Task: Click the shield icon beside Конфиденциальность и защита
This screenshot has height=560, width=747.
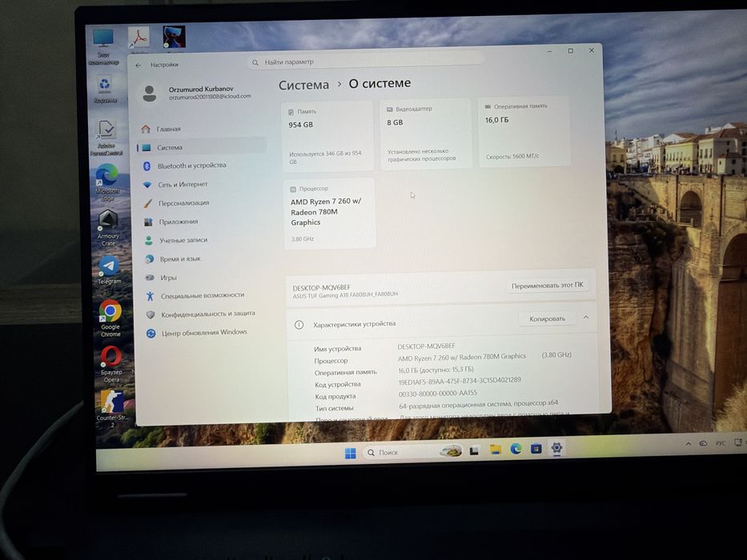Action: [x=151, y=314]
